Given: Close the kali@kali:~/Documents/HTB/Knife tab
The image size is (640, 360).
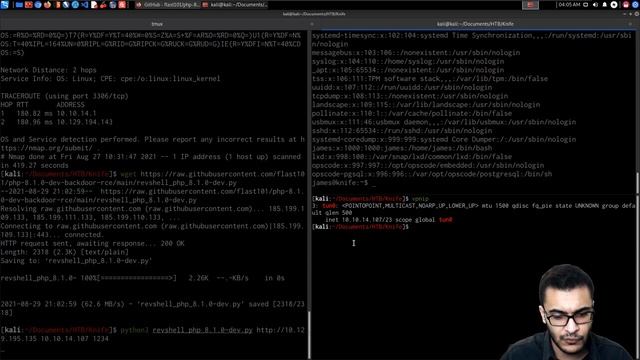Looking at the screenshot, I should [x=630, y=24].
